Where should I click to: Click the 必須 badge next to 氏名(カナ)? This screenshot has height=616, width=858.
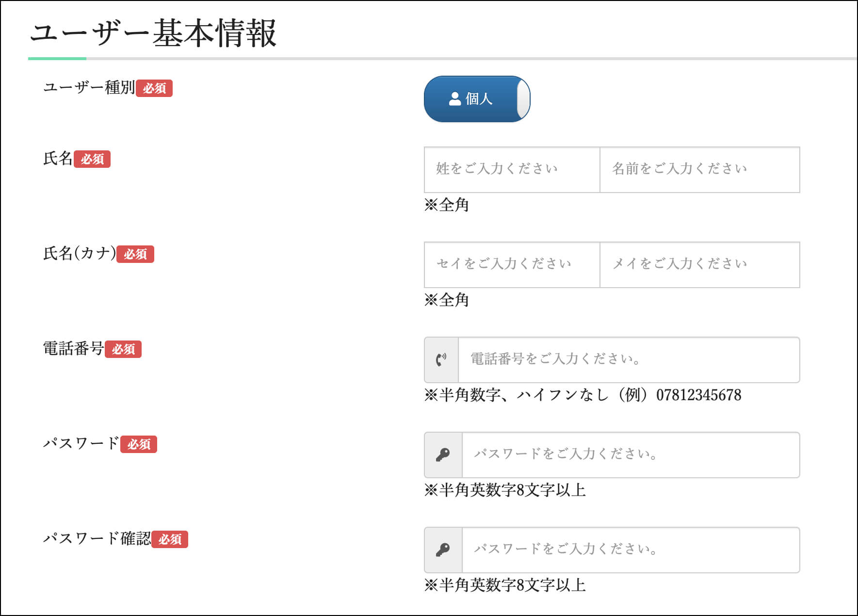[135, 254]
